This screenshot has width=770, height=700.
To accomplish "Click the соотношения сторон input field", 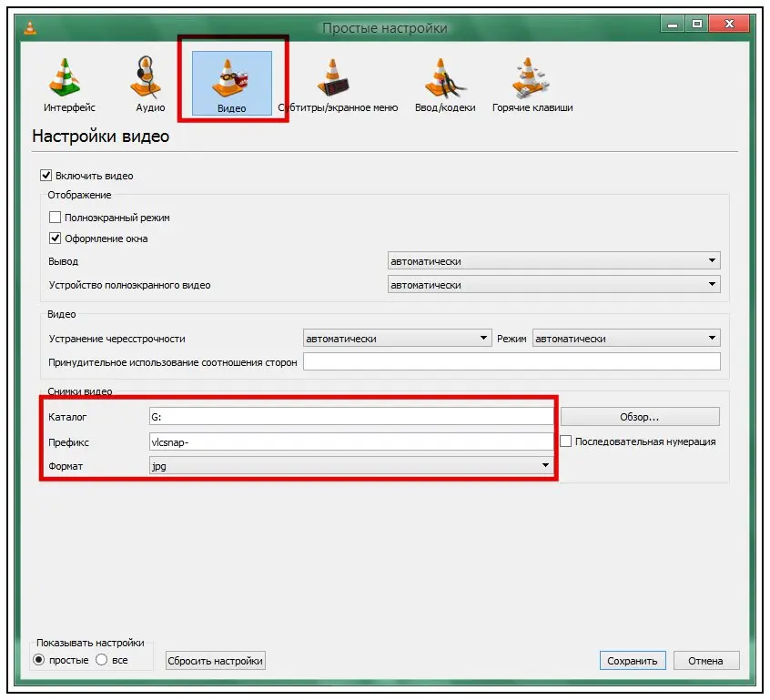I will pyautogui.click(x=512, y=362).
